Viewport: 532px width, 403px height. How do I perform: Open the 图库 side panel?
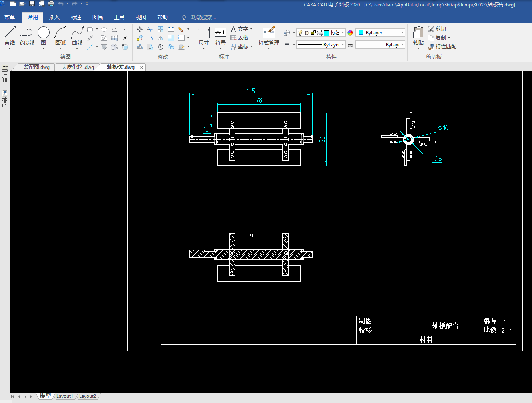5,74
